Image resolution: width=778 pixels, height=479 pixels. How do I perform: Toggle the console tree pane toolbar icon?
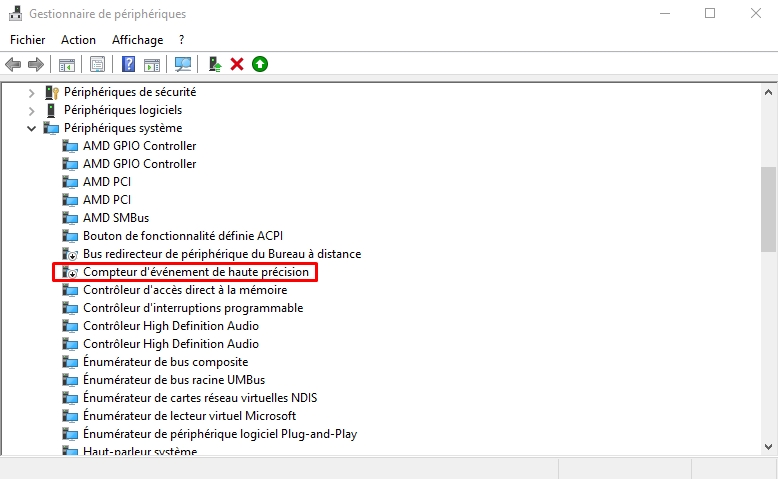pyautogui.click(x=67, y=64)
